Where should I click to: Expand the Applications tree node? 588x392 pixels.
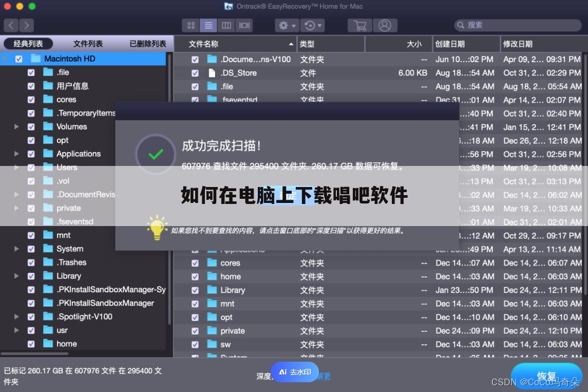coord(16,154)
